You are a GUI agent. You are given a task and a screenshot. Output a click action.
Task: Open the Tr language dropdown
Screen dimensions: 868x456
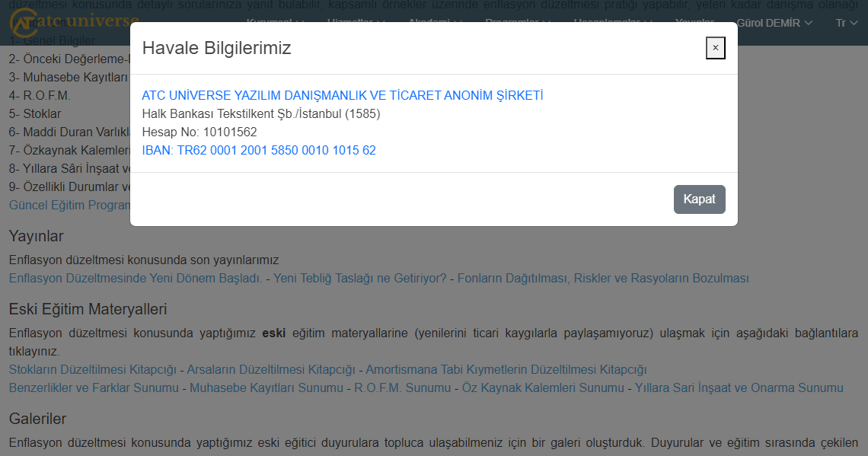(x=847, y=24)
